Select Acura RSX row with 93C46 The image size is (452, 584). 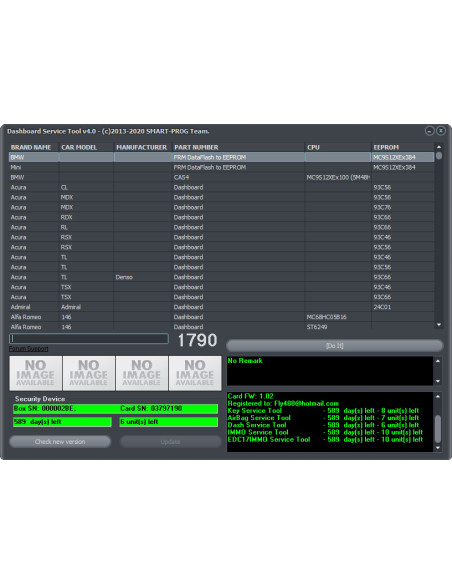(222, 237)
